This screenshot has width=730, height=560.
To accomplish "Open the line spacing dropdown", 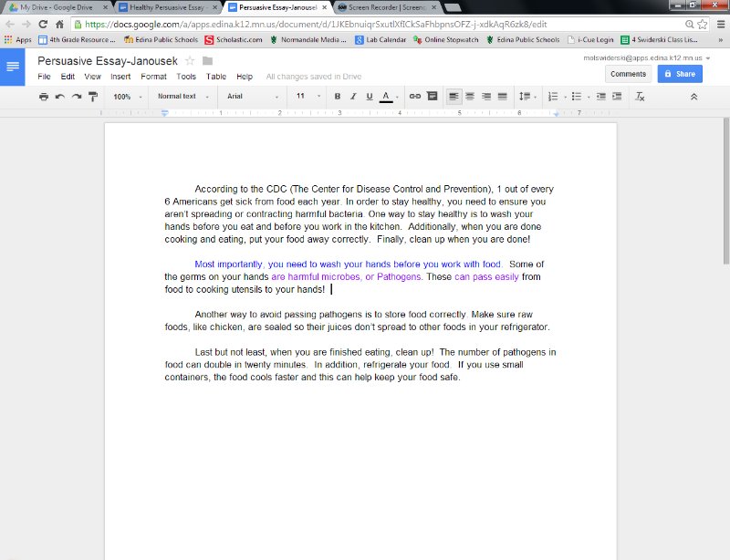I will point(527,96).
